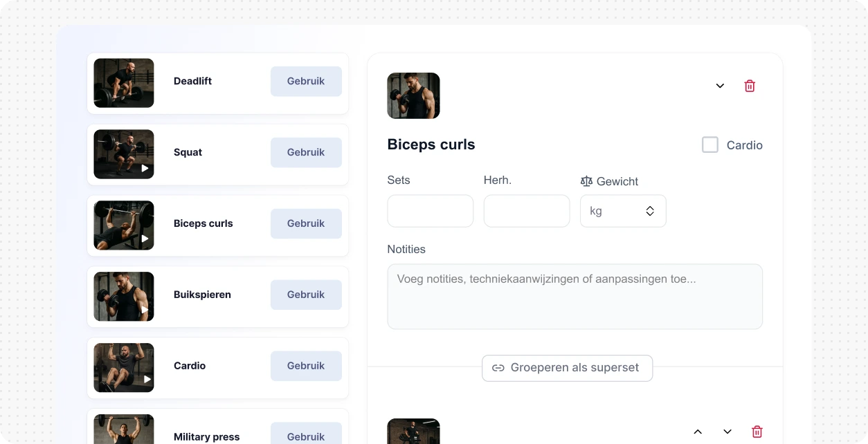Click the link icon in Groeperen als superset
Image resolution: width=868 pixels, height=444 pixels.
(x=498, y=368)
